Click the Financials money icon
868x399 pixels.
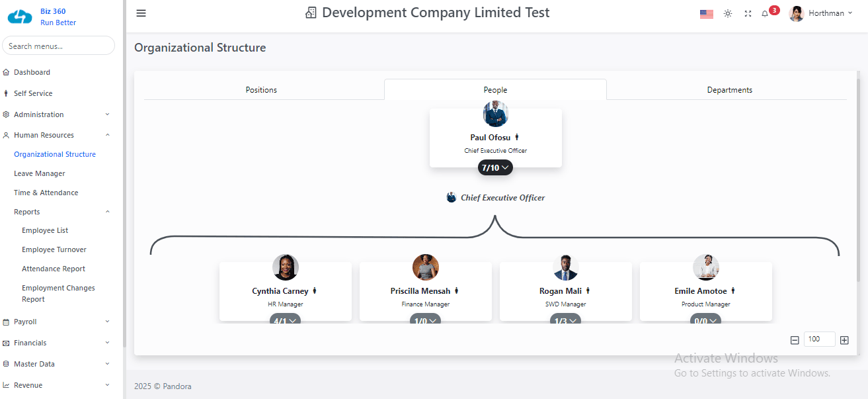7,343
